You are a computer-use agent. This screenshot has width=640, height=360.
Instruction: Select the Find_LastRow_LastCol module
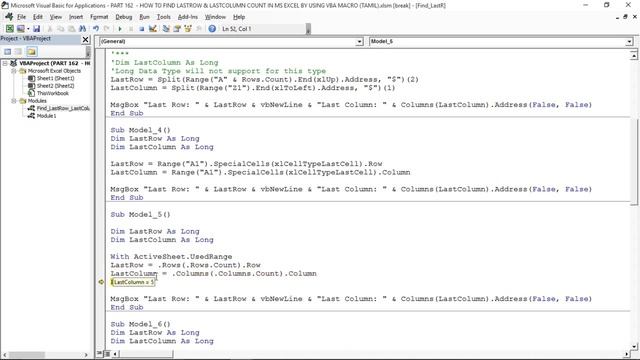(x=63, y=108)
